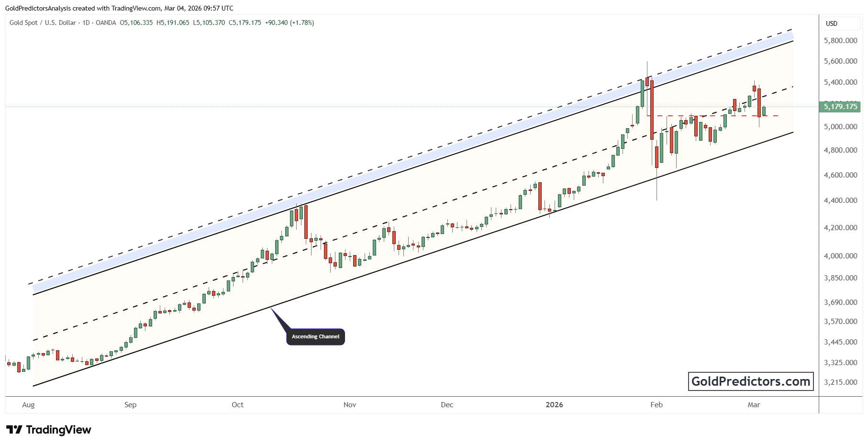The height and width of the screenshot is (446, 868).
Task: Click the 4,000.000 price axis label
Action: coord(840,256)
